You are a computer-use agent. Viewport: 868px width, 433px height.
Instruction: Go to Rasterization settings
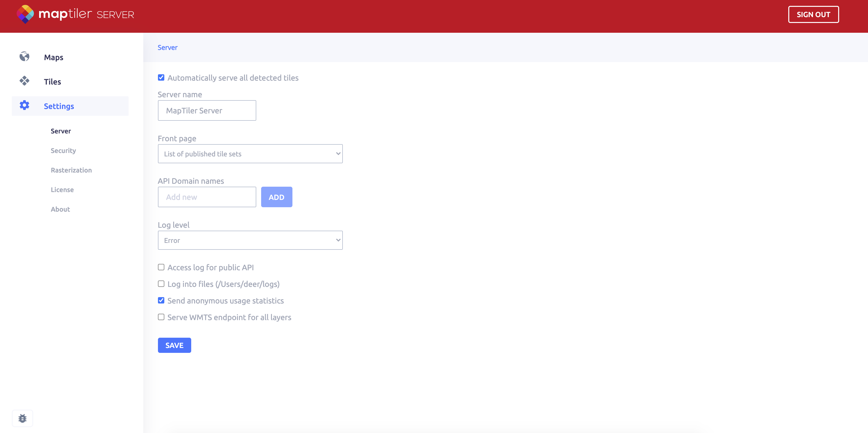pos(71,170)
